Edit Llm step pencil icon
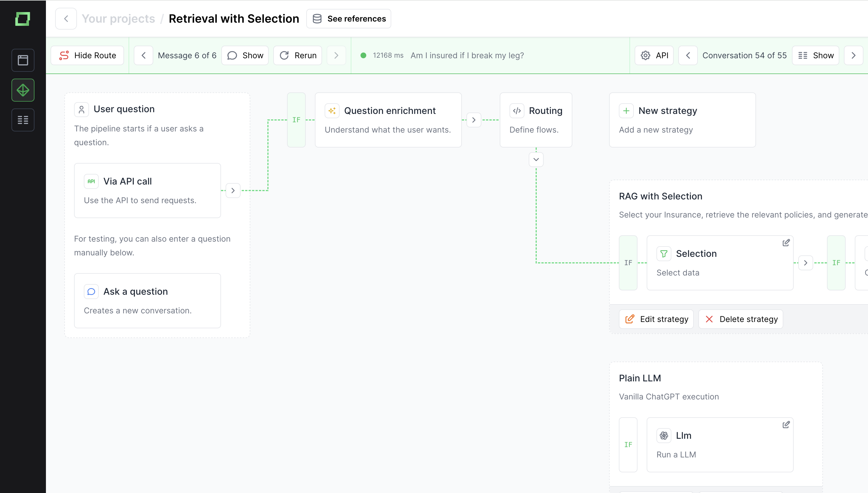 [x=786, y=425]
